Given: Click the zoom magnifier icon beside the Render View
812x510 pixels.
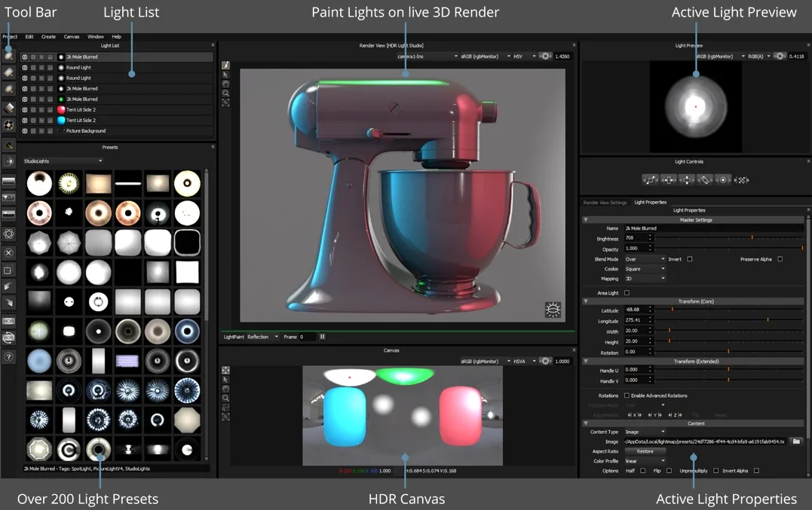Looking at the screenshot, I should [225, 90].
